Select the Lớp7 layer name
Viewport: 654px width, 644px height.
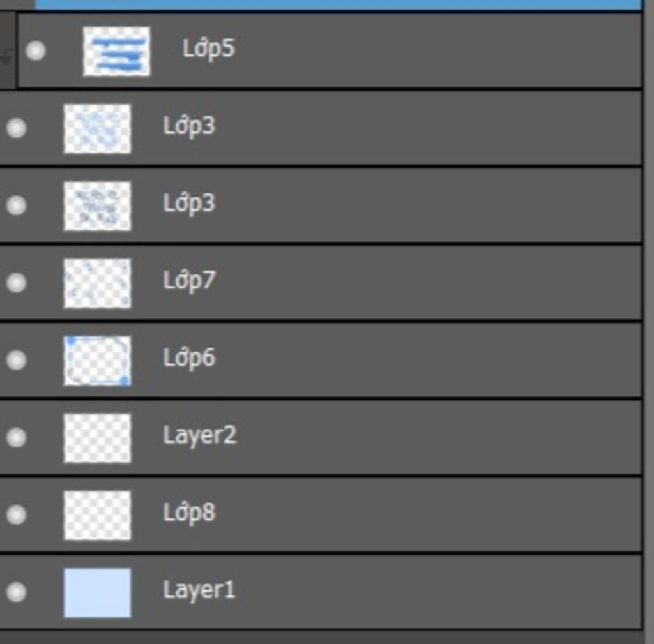[189, 281]
